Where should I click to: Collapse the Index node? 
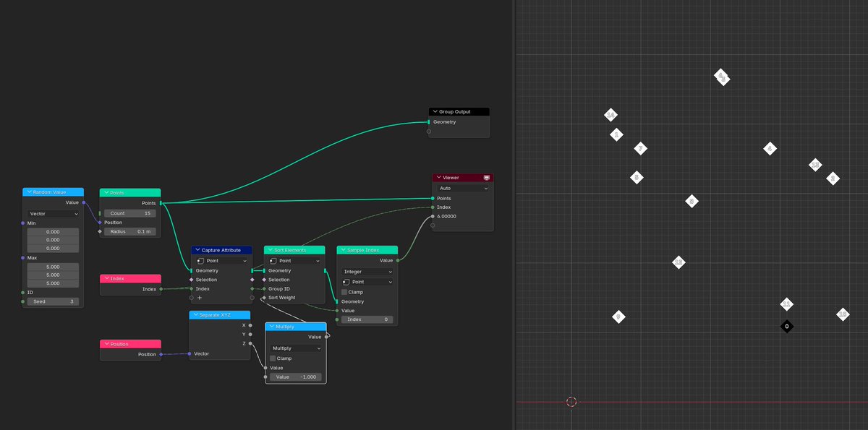point(106,278)
